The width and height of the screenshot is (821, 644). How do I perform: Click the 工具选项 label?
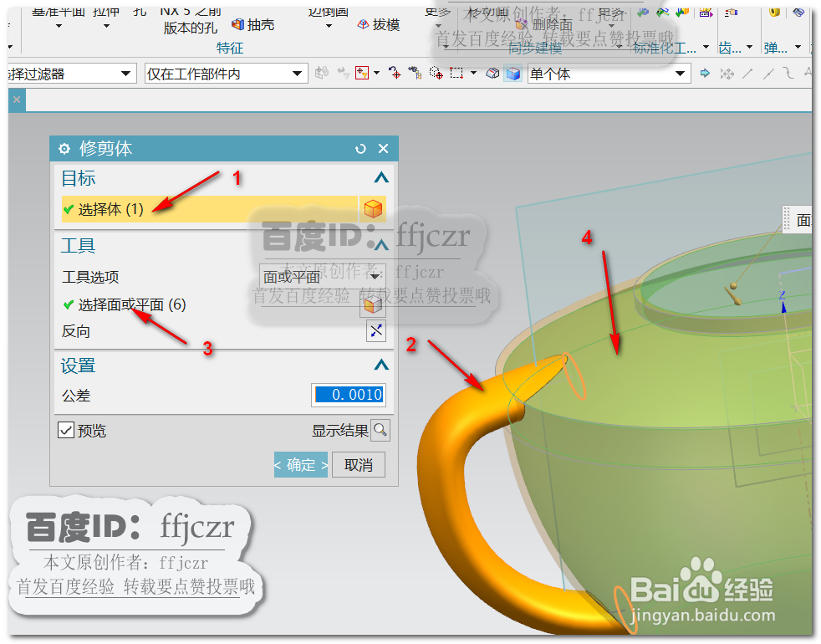point(90,277)
